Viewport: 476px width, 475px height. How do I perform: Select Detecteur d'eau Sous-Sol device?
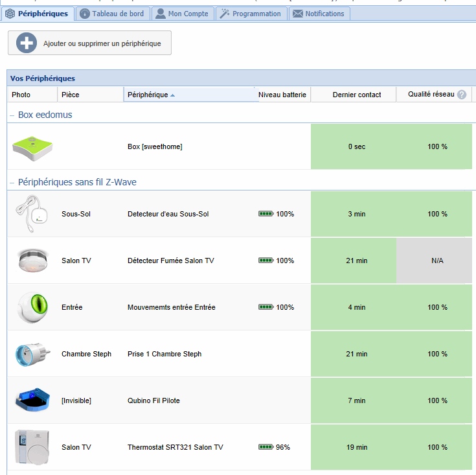(x=168, y=214)
